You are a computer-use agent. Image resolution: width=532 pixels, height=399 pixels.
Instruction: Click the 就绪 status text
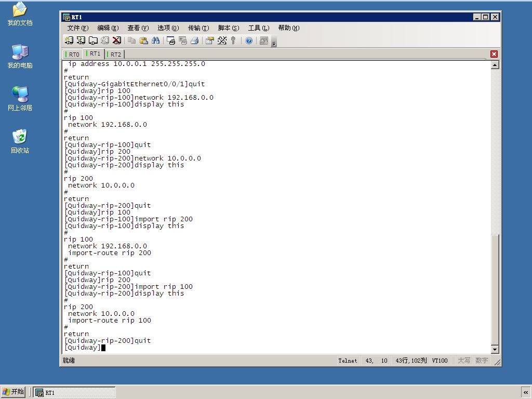tap(69, 361)
